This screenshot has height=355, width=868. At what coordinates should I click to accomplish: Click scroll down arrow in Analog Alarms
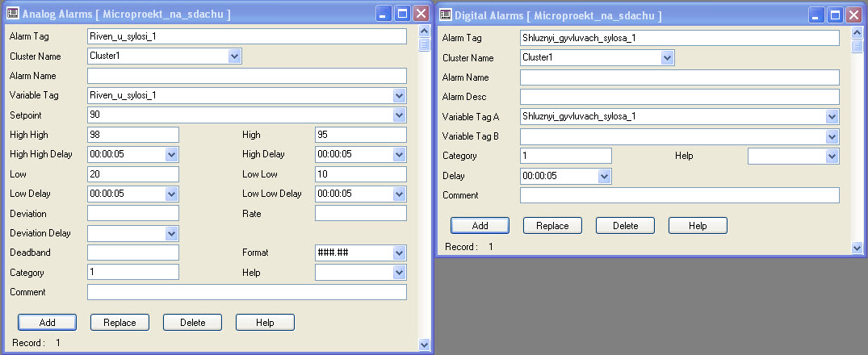(x=425, y=345)
